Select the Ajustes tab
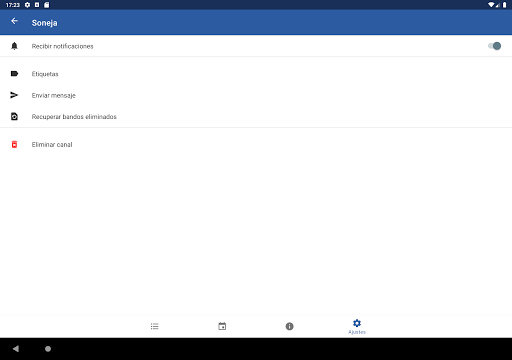This screenshot has width=512, height=360. [x=357, y=326]
